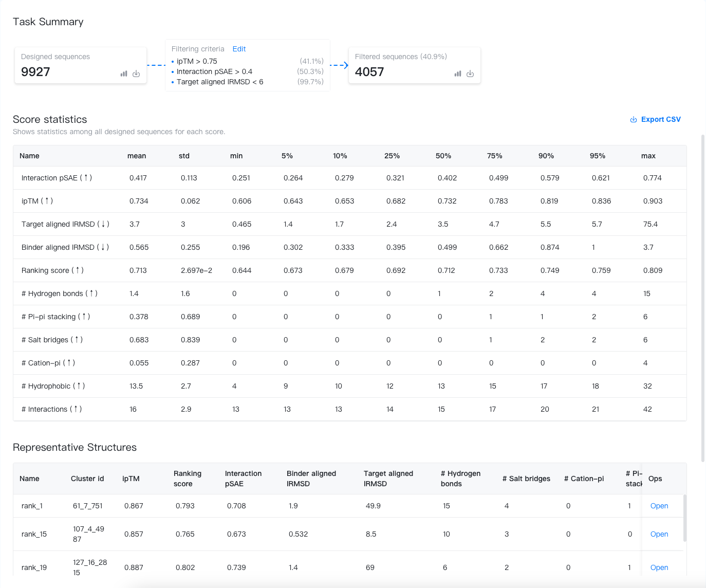The width and height of the screenshot is (706, 588).
Task: Select the ipTM > 0.75 filter criterion
Action: click(x=196, y=61)
